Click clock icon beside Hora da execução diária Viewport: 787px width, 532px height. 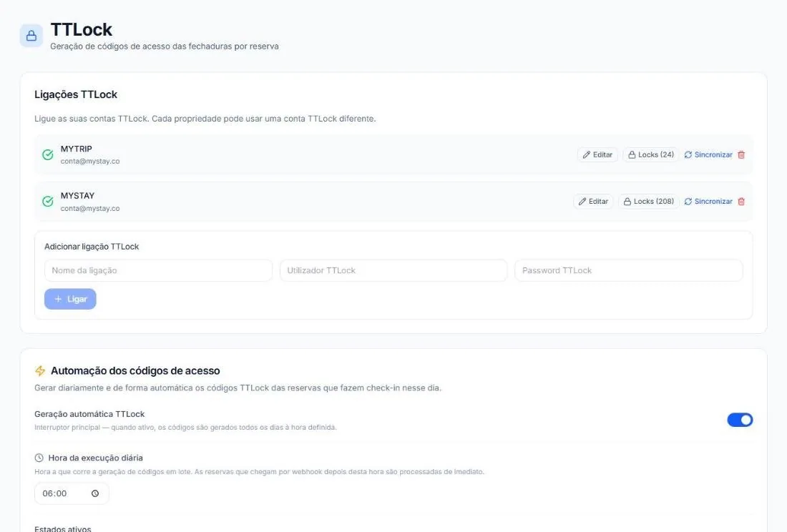[x=39, y=458]
